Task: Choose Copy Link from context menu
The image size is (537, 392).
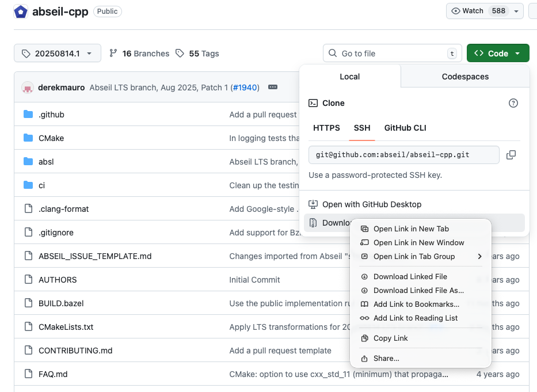Action: (x=390, y=338)
